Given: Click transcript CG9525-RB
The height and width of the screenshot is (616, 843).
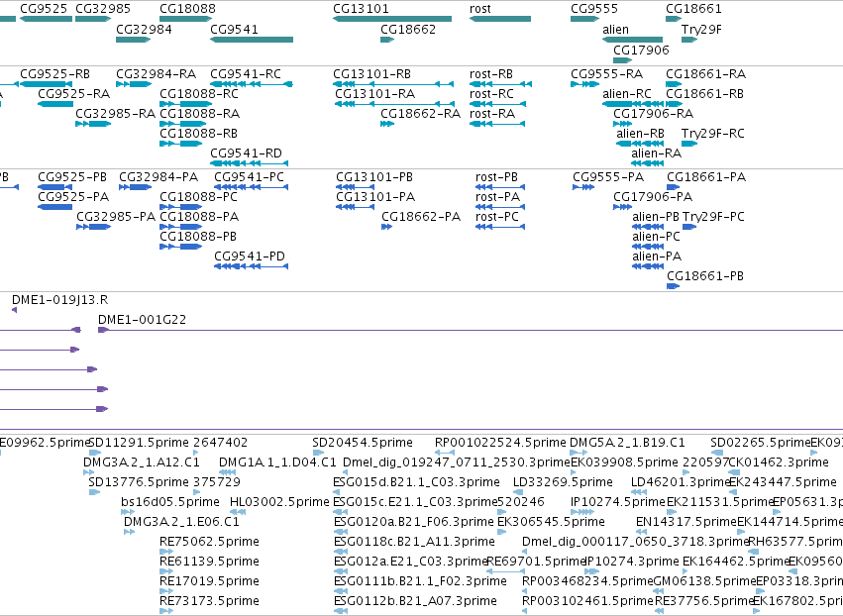Looking at the screenshot, I should 47,84.
